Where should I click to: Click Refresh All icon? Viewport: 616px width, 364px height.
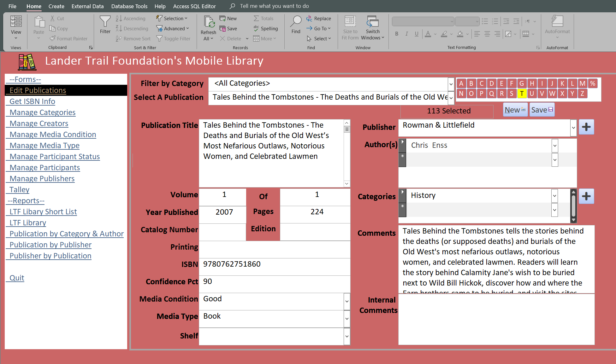tap(208, 22)
